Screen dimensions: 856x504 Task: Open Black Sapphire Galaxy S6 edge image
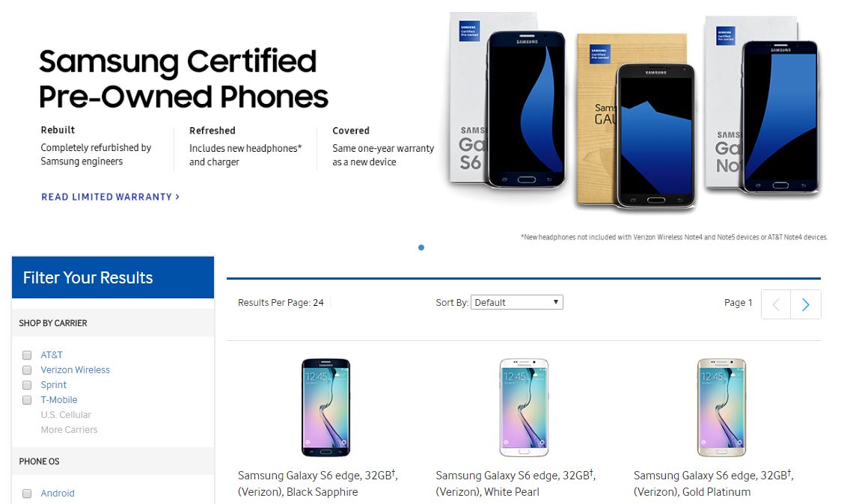(x=325, y=408)
